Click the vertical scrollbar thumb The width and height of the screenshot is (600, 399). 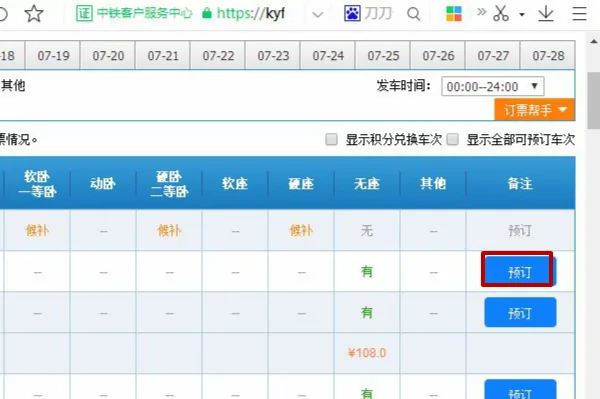click(x=594, y=100)
